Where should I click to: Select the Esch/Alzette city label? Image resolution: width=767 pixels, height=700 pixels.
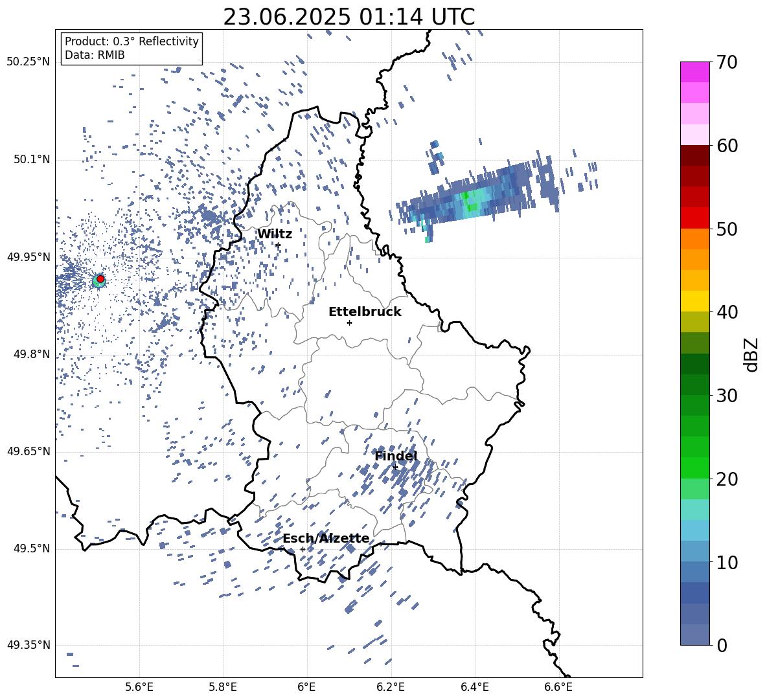(x=326, y=538)
